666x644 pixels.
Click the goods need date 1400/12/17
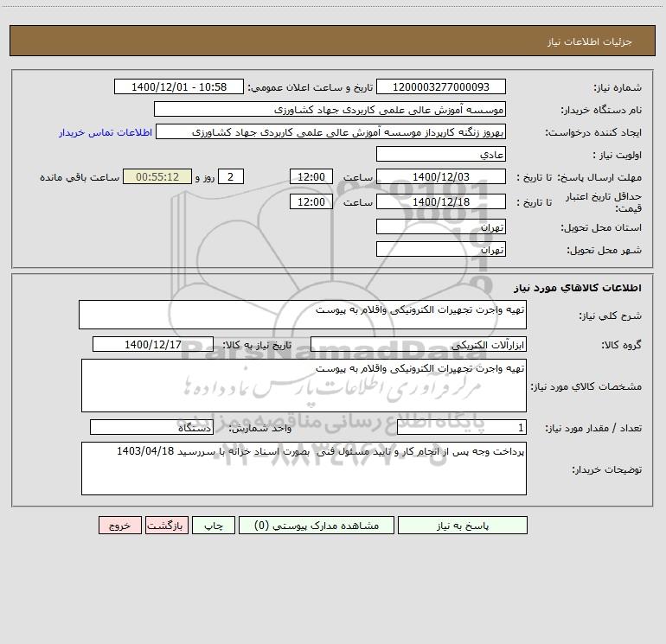[x=153, y=344]
